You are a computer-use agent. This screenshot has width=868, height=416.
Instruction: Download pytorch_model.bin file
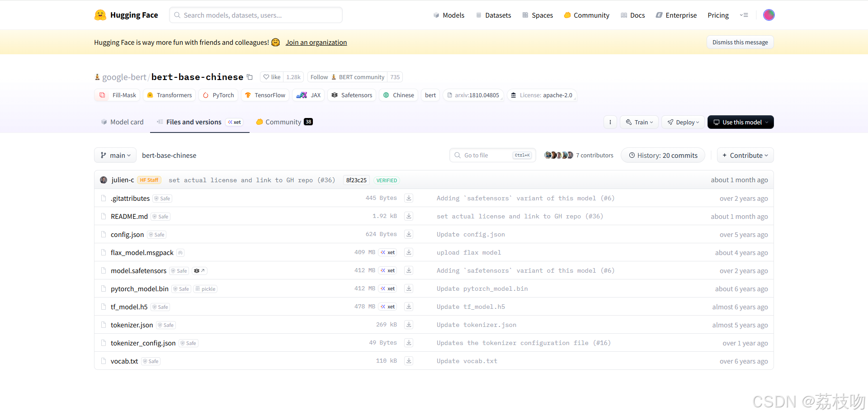(x=409, y=288)
